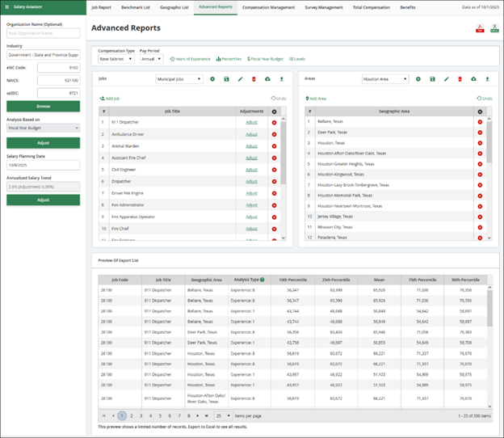Open the Pay Period dropdown
Screen dimensions: 504x438
(151, 59)
